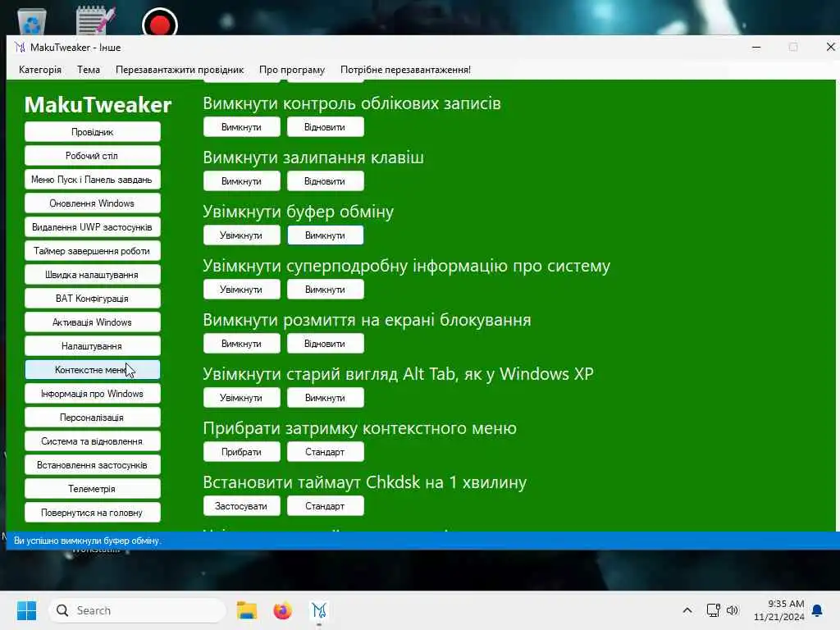This screenshot has height=630, width=840.
Task: Select MakuTweaker taskbar icon
Action: click(319, 610)
